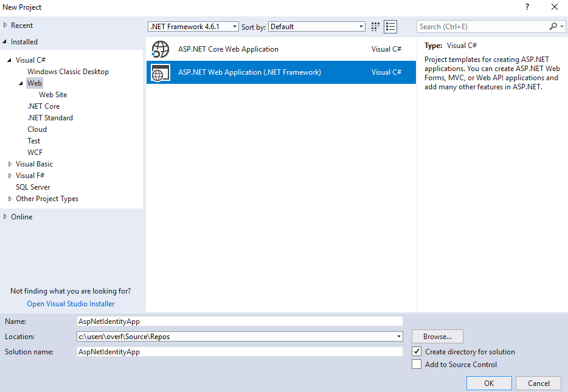The height and width of the screenshot is (392, 568).
Task: Confirm with the OK button
Action: (x=489, y=383)
